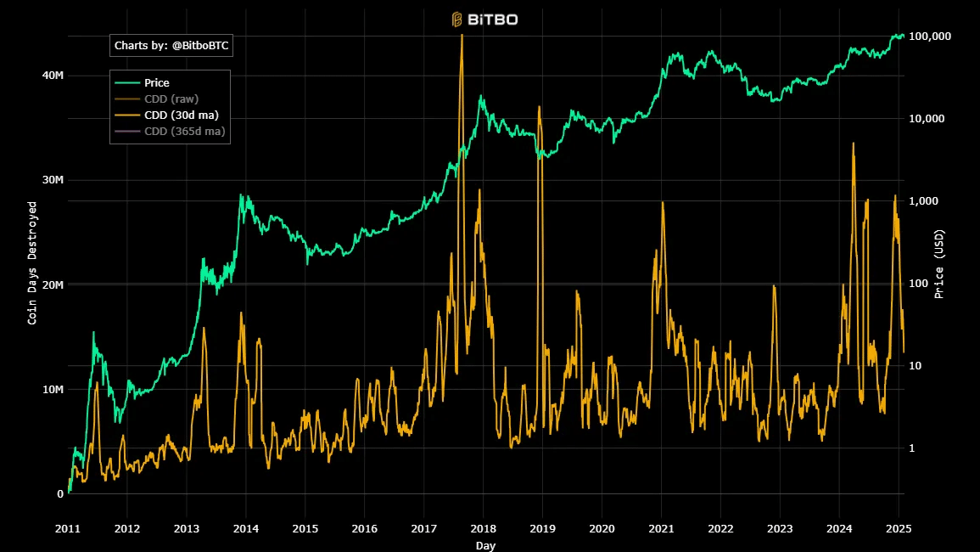Click the 100,000 price axis tick

click(929, 37)
